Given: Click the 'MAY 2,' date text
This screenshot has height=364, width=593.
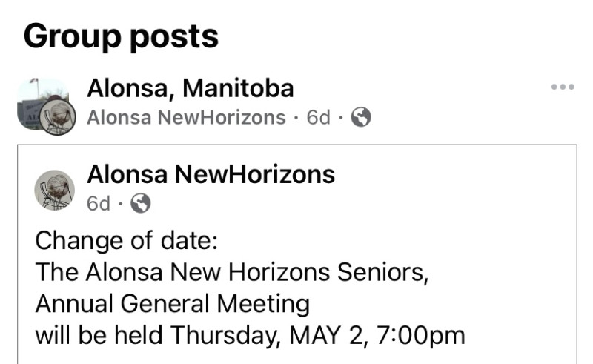Looking at the screenshot, I should [328, 335].
